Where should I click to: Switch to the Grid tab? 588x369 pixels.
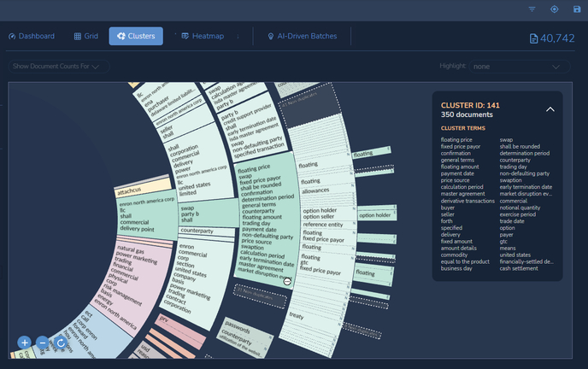pyautogui.click(x=85, y=36)
